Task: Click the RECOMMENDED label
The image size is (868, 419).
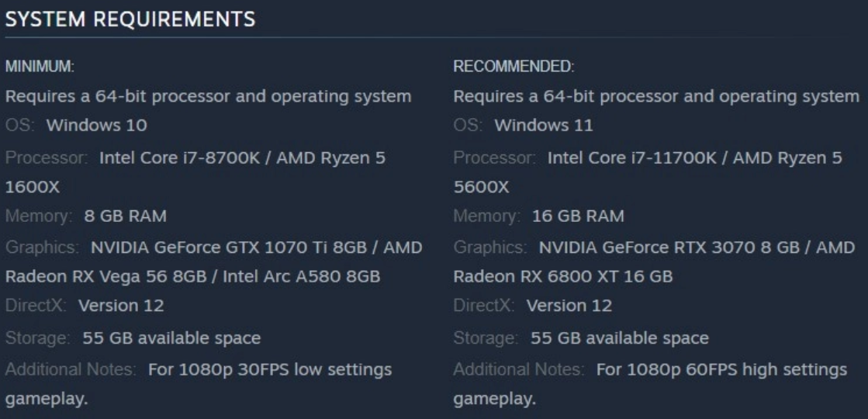Action: tap(514, 67)
